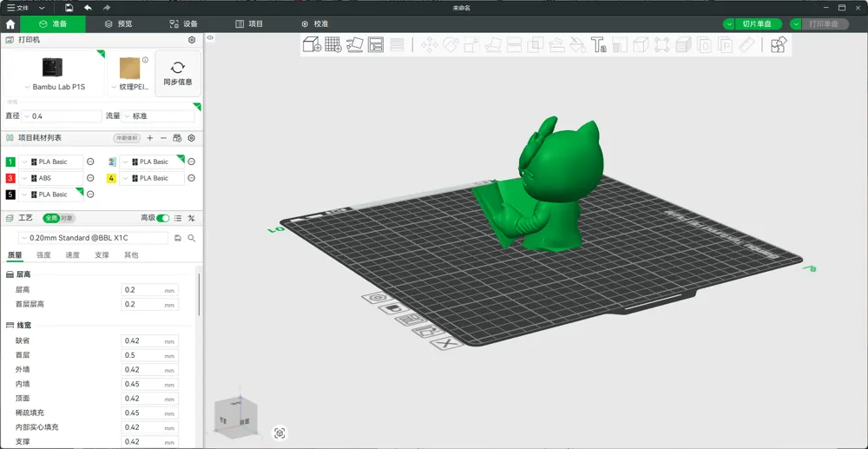
Task: Open the 流量 标准 flow dropdown
Action: coord(159,116)
